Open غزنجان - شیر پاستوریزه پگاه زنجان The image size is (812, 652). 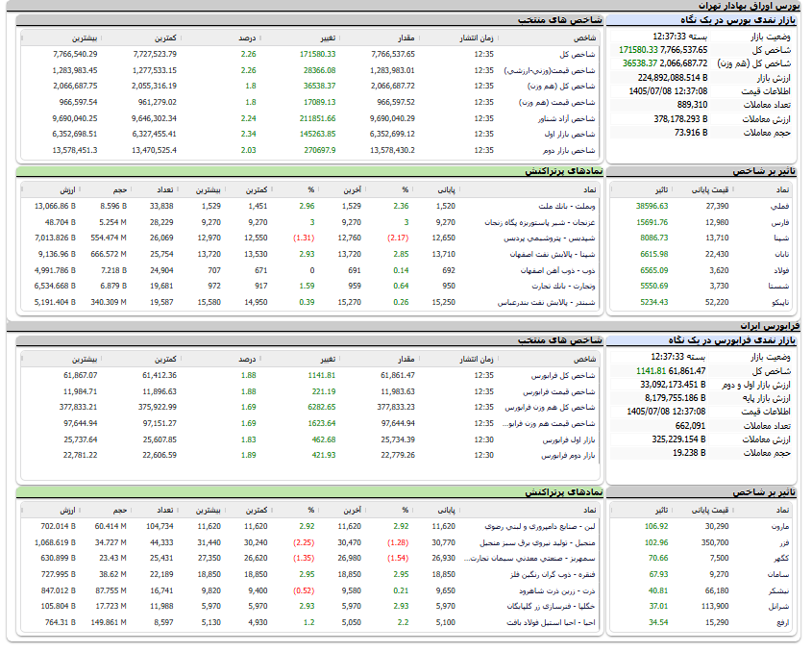pyautogui.click(x=540, y=222)
